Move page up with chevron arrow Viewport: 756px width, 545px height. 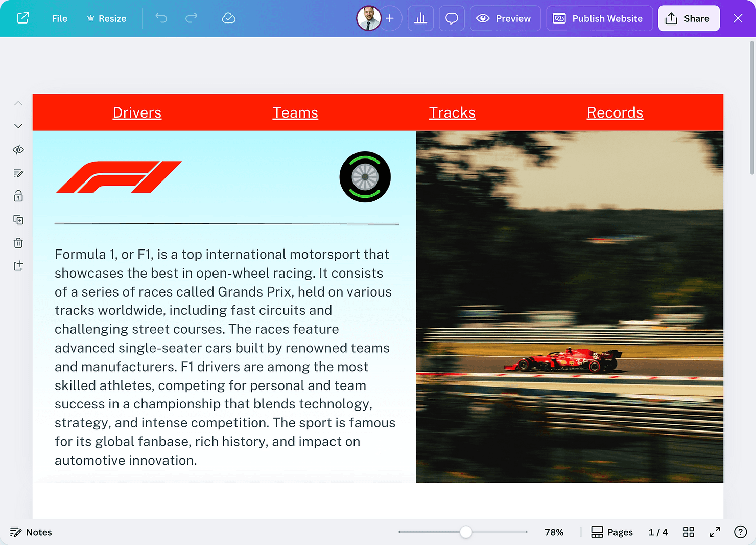(x=18, y=103)
